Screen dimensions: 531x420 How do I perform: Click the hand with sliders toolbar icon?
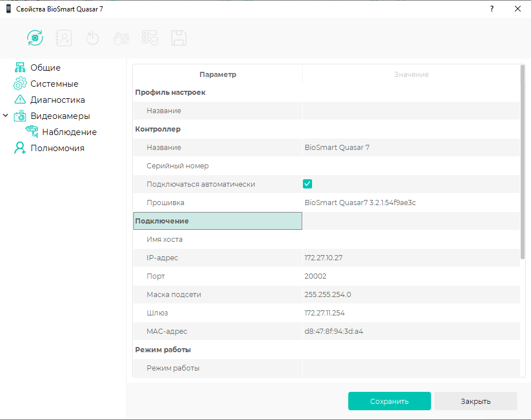tap(121, 38)
